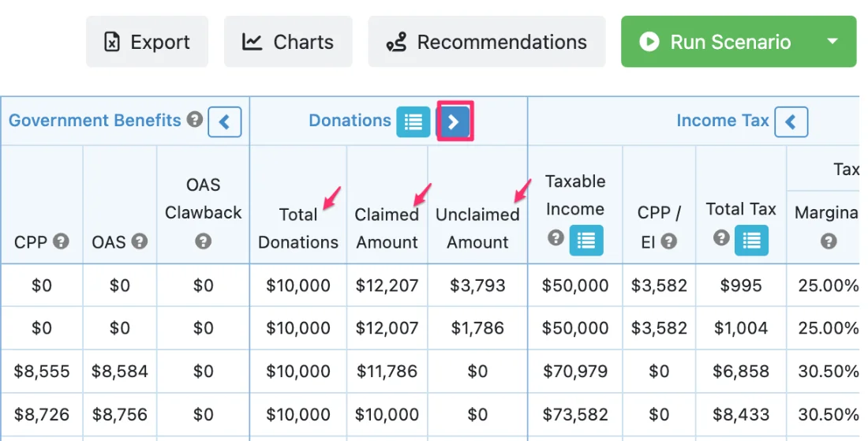Viewport: 868px width, 441px height.
Task: Show help for OAS column
Action: point(140,241)
